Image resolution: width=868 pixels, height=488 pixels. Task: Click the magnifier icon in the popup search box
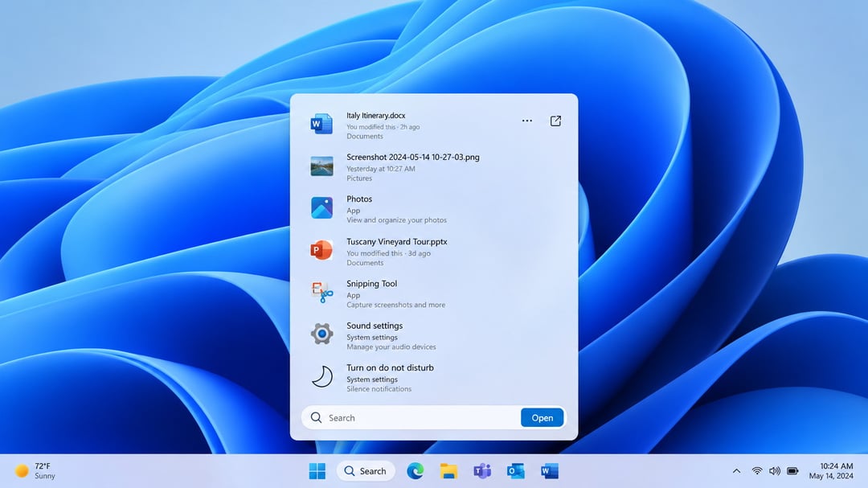(316, 417)
